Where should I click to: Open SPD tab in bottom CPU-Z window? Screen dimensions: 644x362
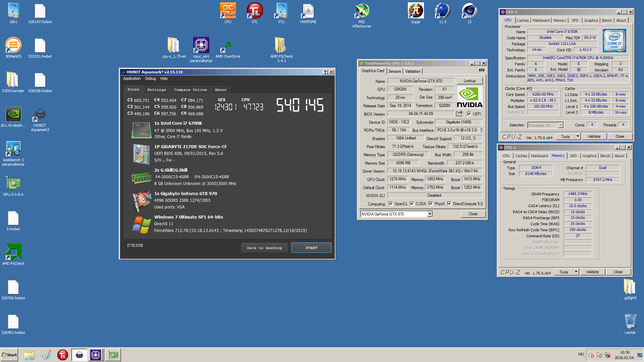(574, 156)
